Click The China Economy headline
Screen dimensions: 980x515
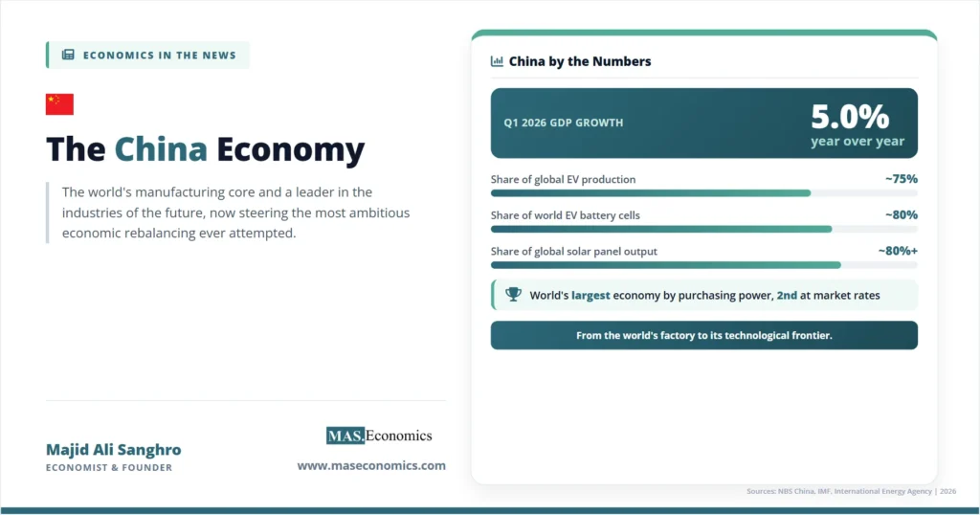[x=205, y=149]
